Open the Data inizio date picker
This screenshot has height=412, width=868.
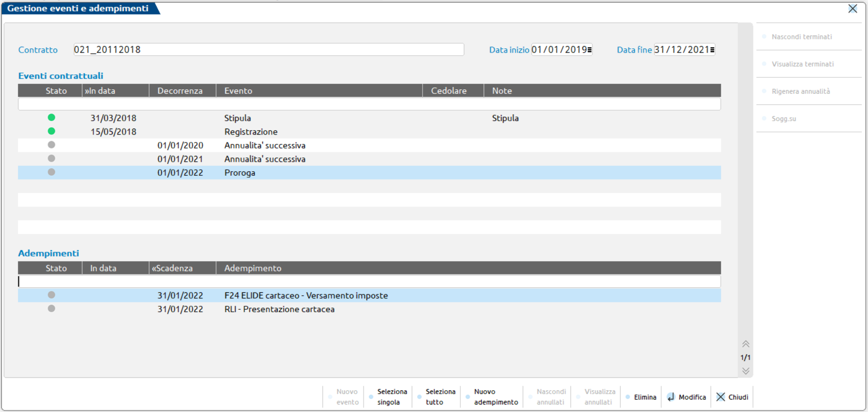point(589,50)
